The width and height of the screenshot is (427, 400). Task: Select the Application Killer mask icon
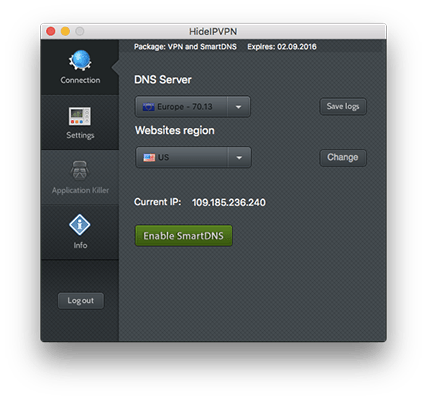tap(79, 170)
